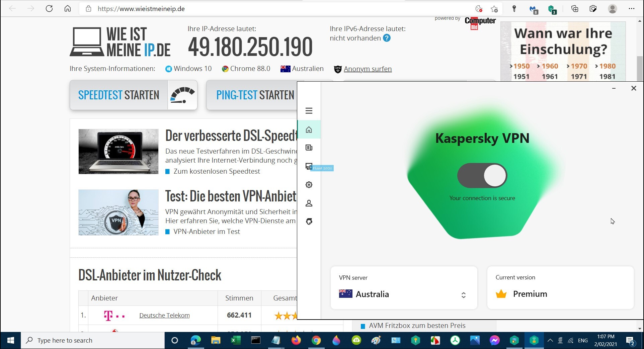Open the web capture tool

click(x=593, y=9)
